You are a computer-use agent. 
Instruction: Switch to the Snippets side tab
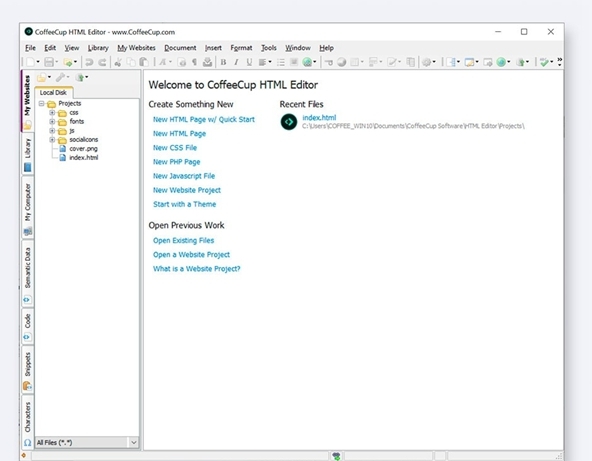(x=28, y=370)
